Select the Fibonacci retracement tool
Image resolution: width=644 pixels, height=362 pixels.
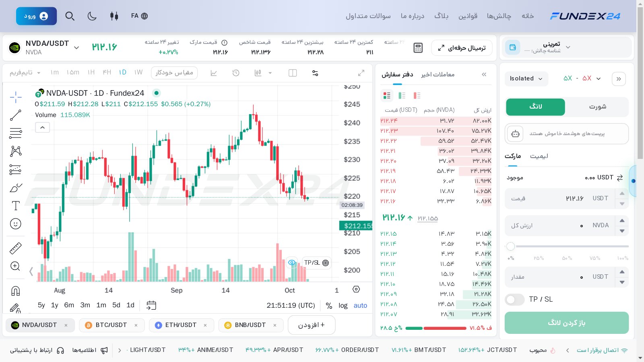[16, 133]
